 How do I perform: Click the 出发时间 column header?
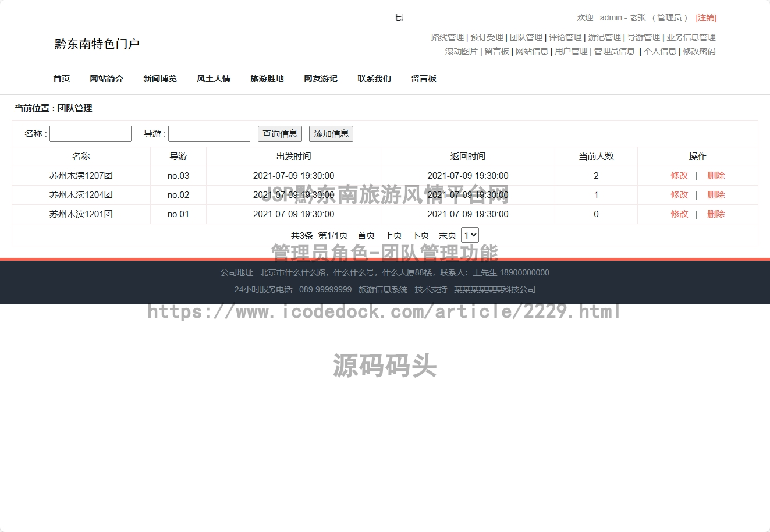[x=293, y=157]
